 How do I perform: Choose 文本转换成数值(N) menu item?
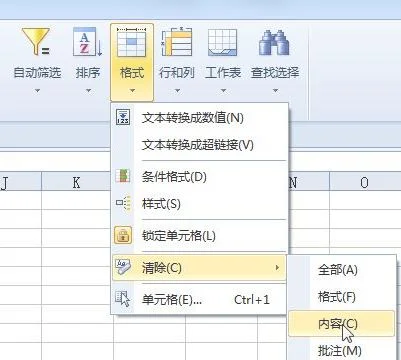click(199, 118)
